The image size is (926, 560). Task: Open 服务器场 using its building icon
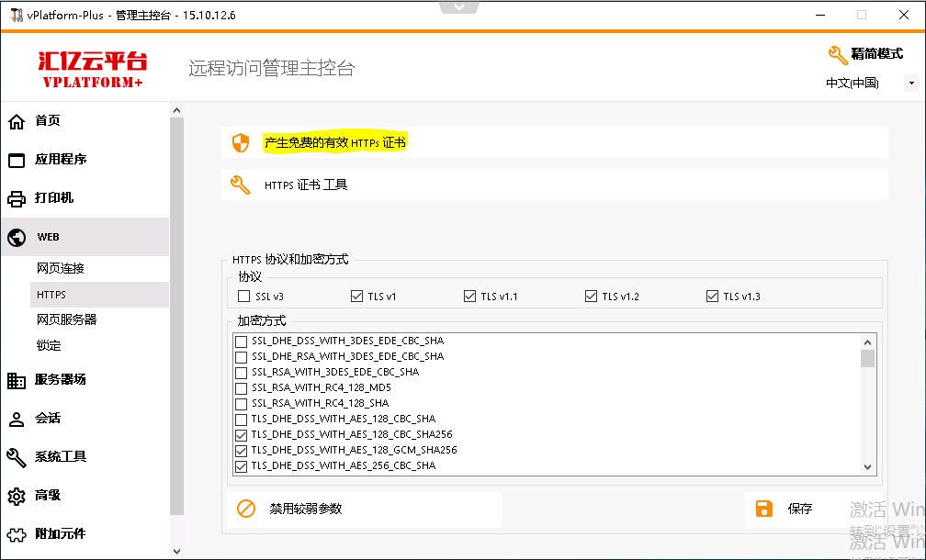[x=16, y=380]
